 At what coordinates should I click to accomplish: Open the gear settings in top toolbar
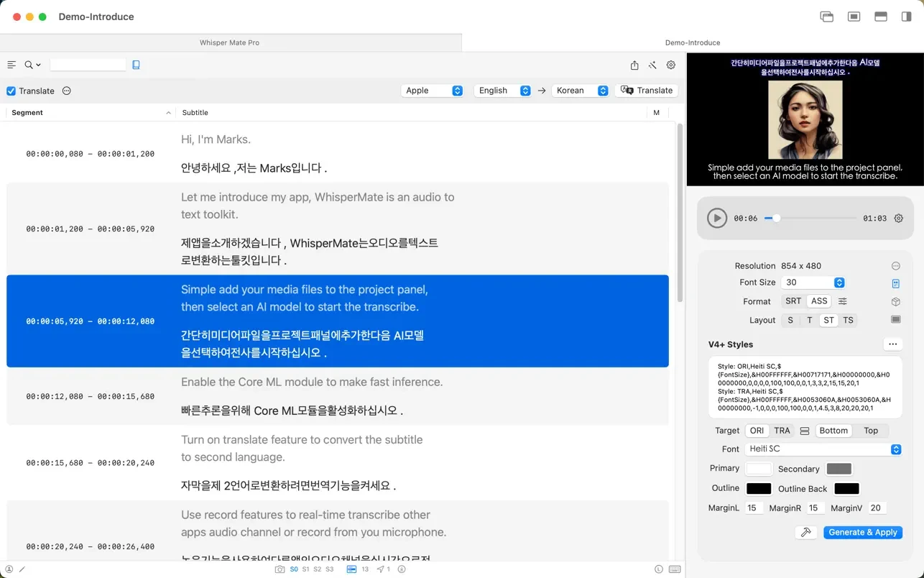[x=671, y=65]
